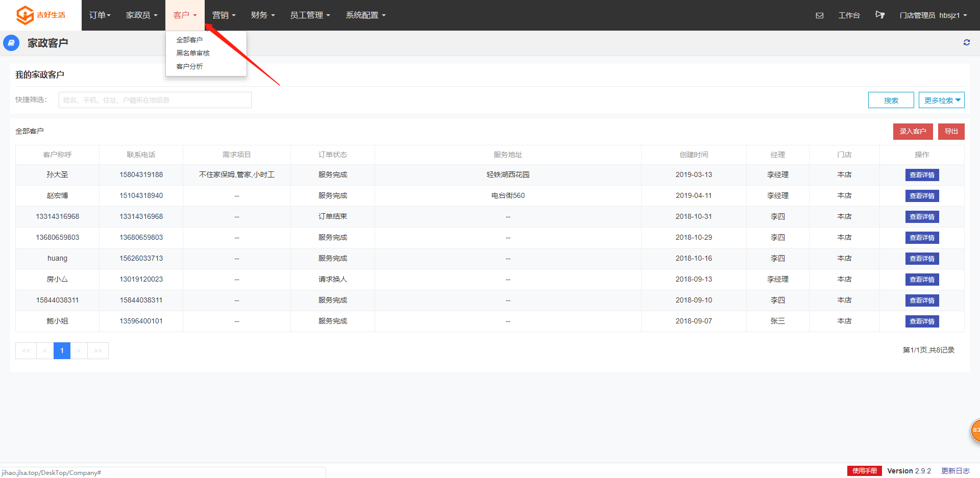The width and height of the screenshot is (980, 478).
Task: View details for huang
Action: 922,259
